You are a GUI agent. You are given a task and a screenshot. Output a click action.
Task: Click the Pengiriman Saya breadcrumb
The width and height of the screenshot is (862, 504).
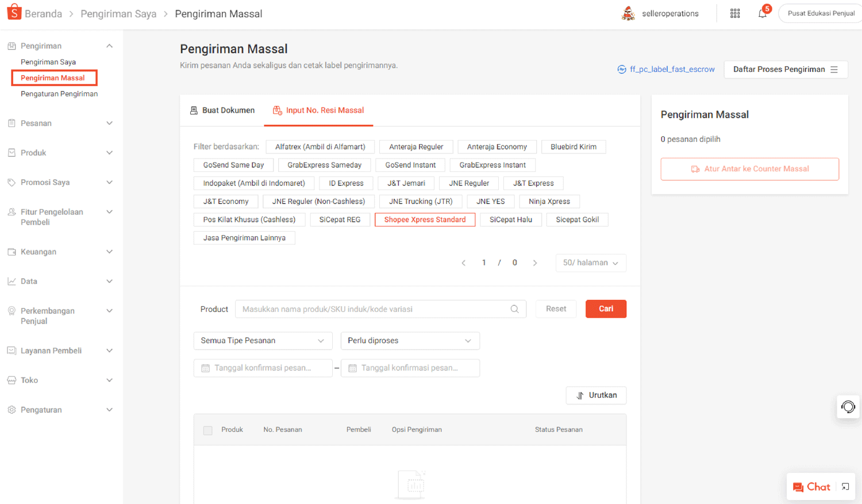click(118, 14)
